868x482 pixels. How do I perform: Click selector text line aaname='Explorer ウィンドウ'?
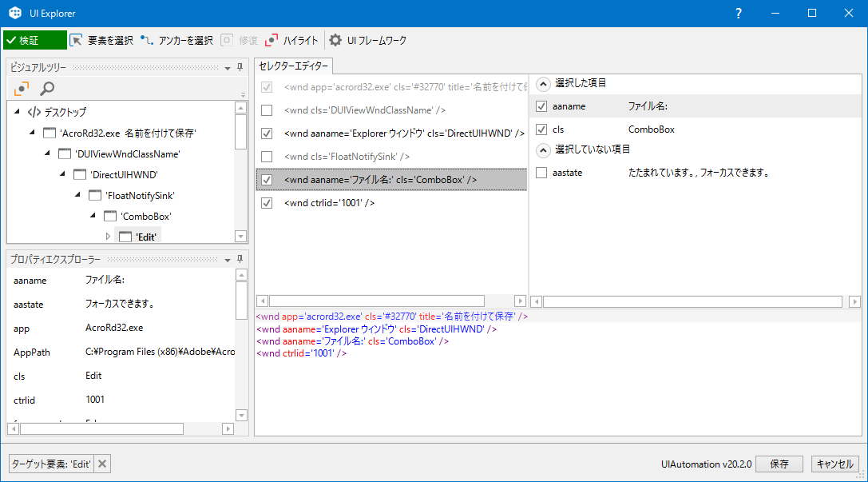[x=376, y=329]
